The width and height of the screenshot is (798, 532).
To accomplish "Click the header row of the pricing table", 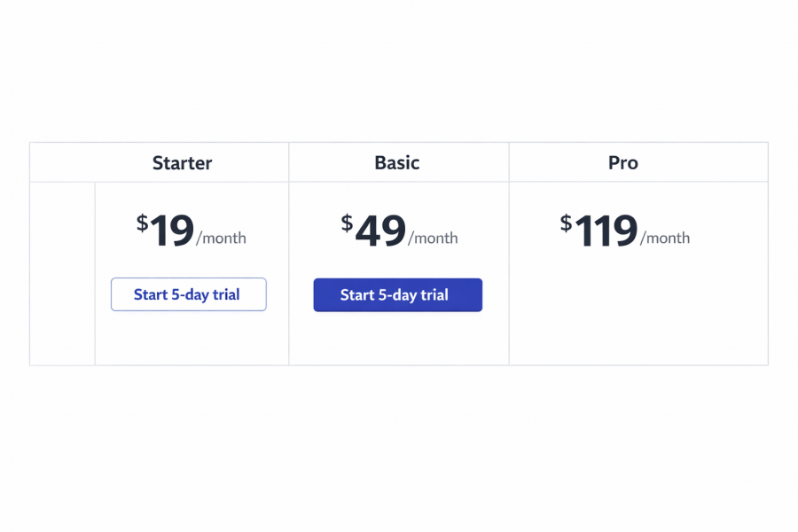I will [x=399, y=162].
